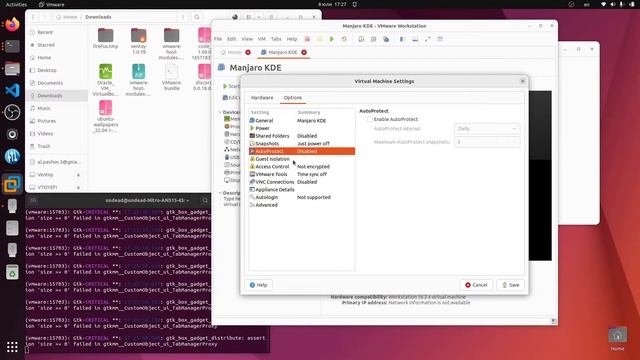Click the show library sidebar toolbar icon
This screenshot has width=640, height=360.
pyautogui.click(x=402, y=39)
